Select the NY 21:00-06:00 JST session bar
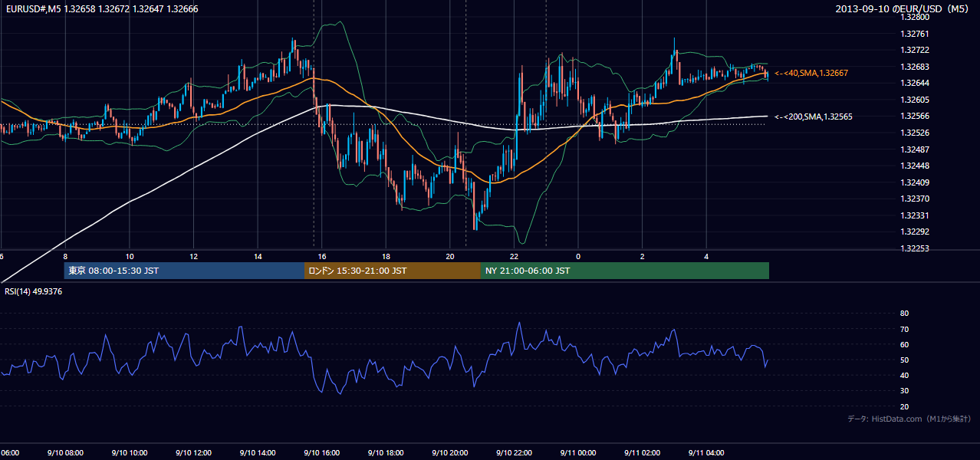980x460 pixels. 625,271
